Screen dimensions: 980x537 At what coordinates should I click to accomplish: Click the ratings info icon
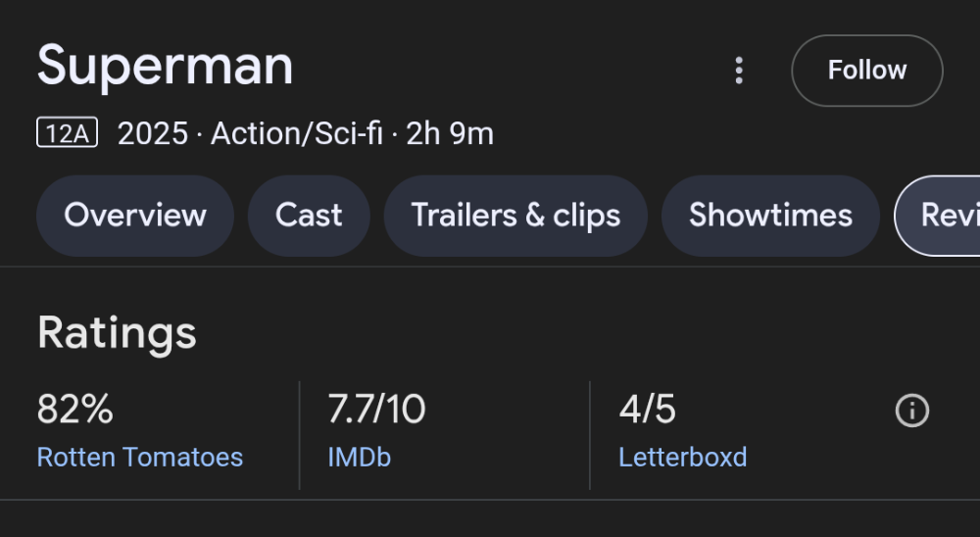tap(911, 411)
